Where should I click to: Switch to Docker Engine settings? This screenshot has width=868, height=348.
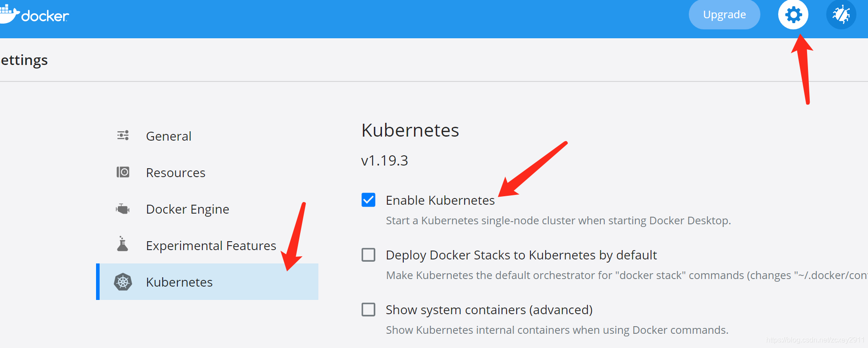(x=188, y=209)
